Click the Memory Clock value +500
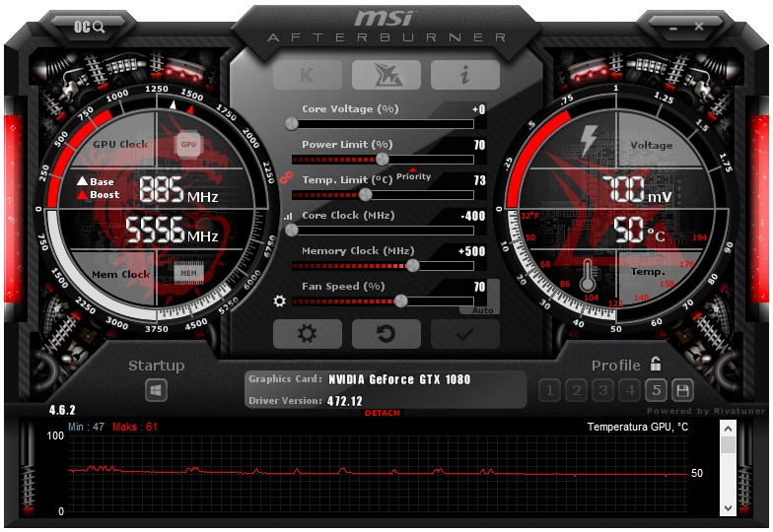Viewport: 773px width, 532px height. click(471, 251)
